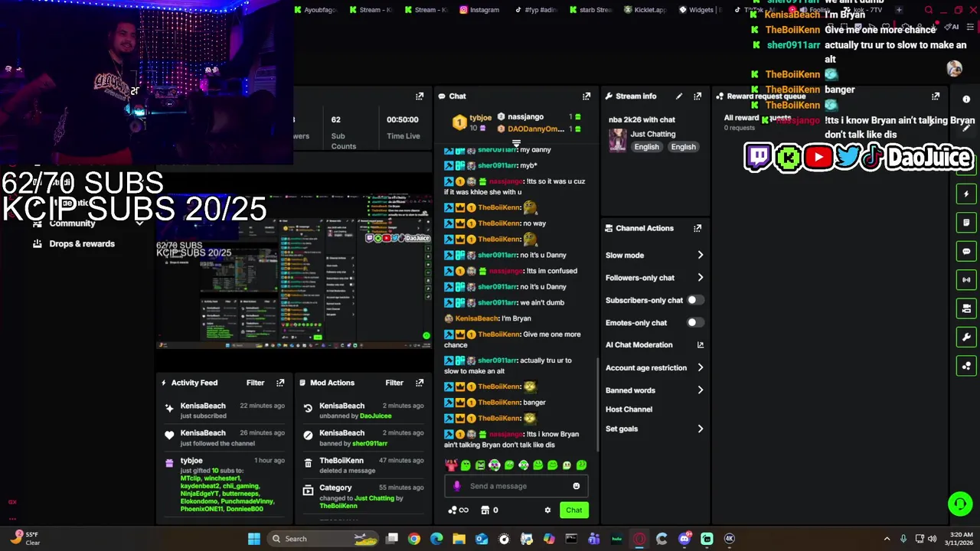This screenshot has height=551, width=980.
Task: Open the emoji picker in message box
Action: click(x=577, y=486)
